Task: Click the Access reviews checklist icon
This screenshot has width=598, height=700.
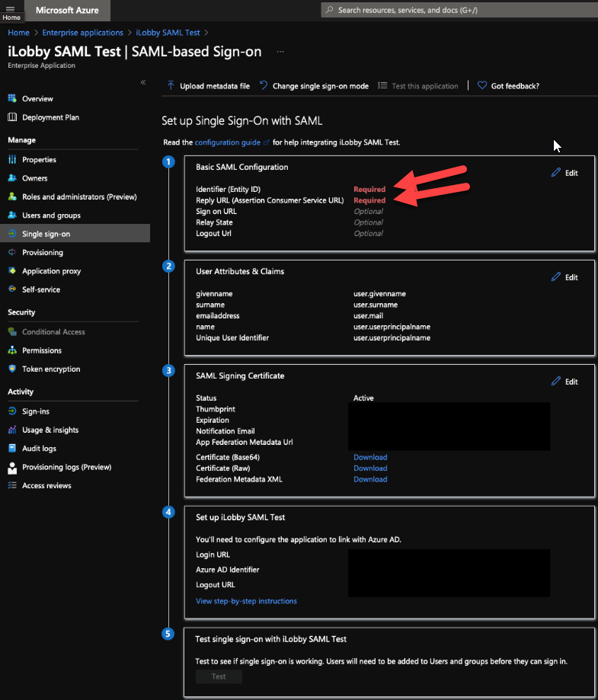Action: point(12,485)
